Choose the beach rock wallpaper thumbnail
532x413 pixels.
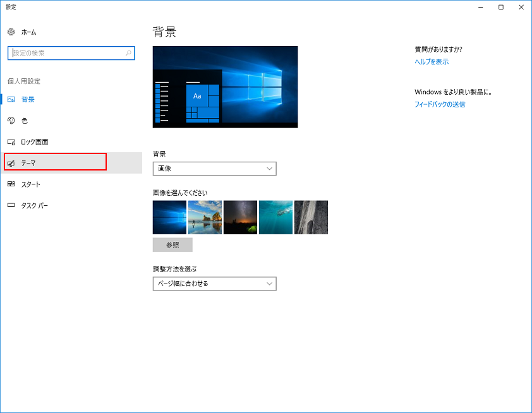(205, 217)
